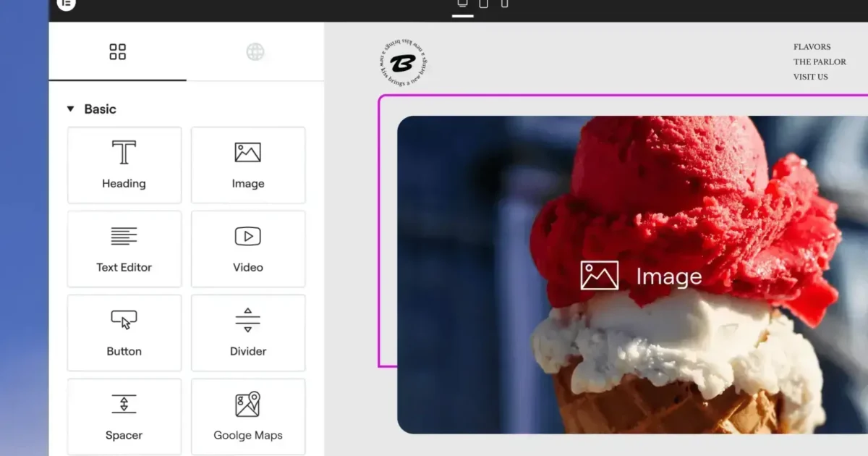The height and width of the screenshot is (456, 868).
Task: Switch to desktop preview mode
Action: (463, 4)
